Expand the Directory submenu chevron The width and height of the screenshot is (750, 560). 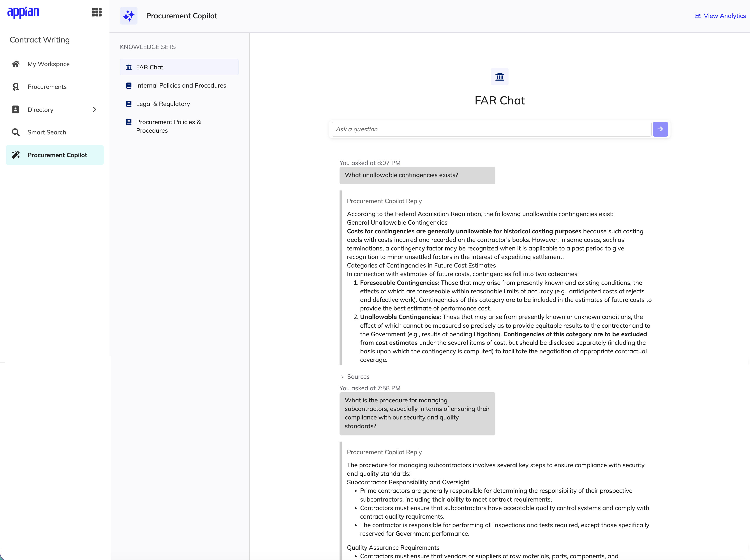pyautogui.click(x=95, y=109)
